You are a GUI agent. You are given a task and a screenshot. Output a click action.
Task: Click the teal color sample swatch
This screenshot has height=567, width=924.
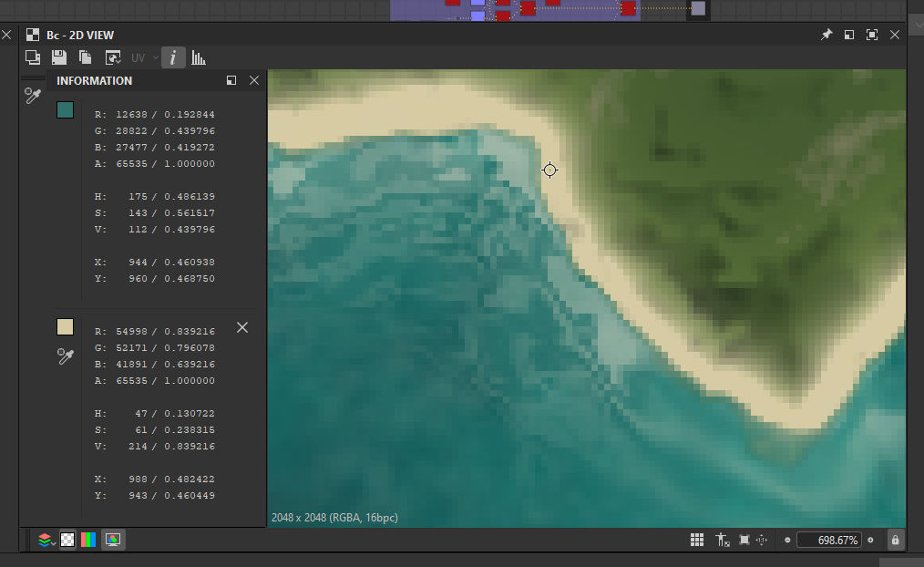[x=65, y=109]
